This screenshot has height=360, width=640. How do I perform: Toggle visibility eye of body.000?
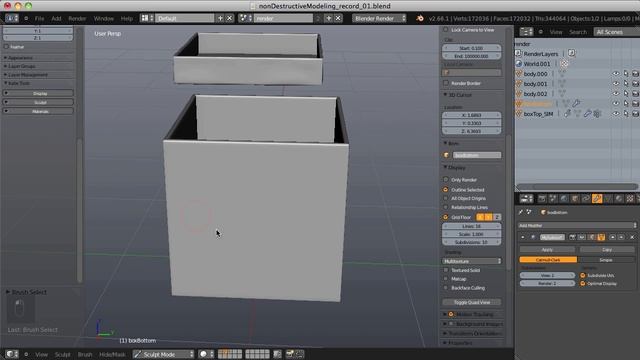[616, 74]
